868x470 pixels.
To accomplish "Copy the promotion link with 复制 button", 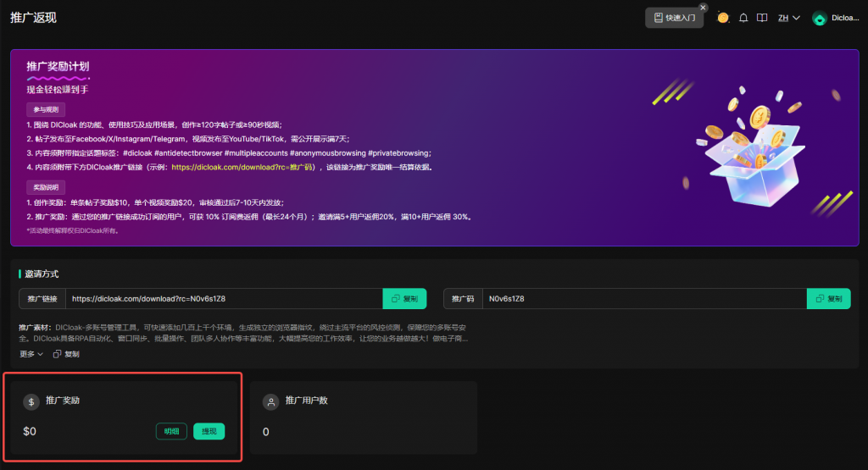I will coord(404,299).
